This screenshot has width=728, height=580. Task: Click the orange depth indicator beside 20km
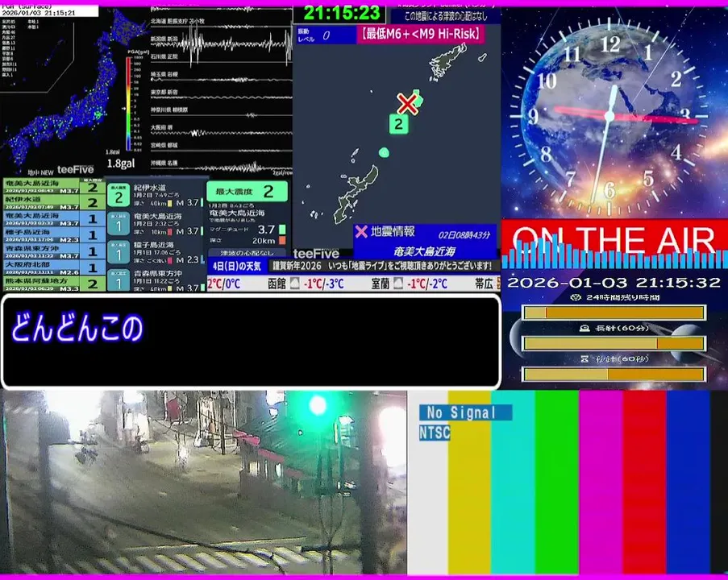click(x=282, y=240)
